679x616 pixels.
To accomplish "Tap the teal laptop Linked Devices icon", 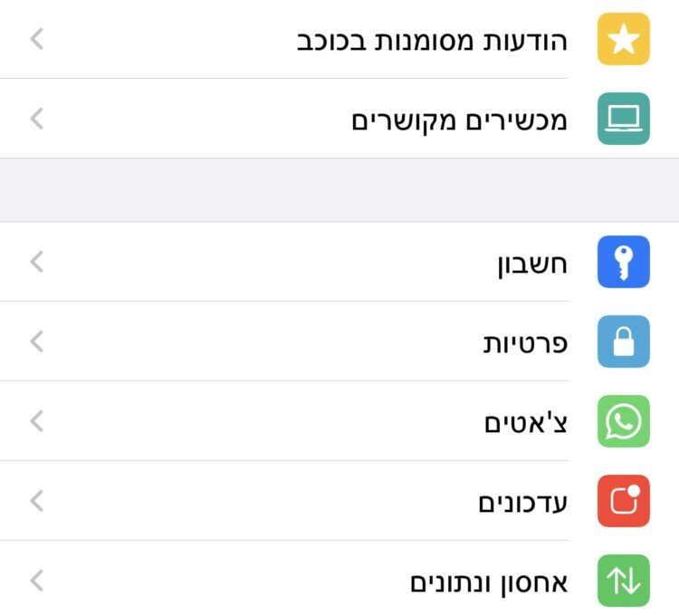I will click(x=624, y=119).
